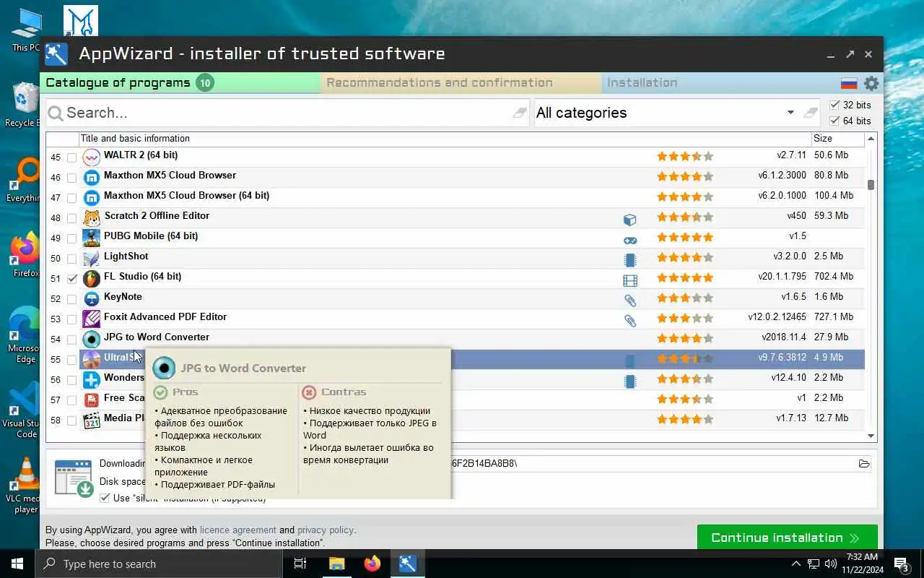Toggle the Use silent installation checkbox
Screen dimensions: 924x578
click(105, 498)
